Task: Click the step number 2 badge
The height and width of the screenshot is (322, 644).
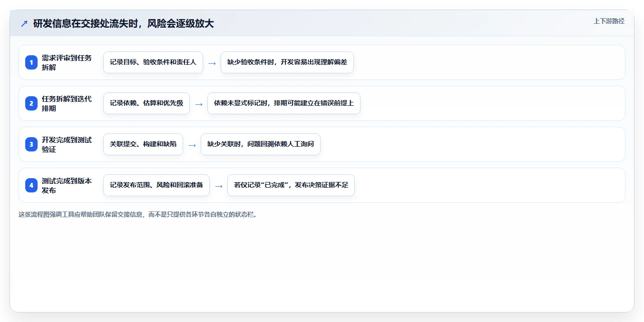Action: tap(31, 103)
